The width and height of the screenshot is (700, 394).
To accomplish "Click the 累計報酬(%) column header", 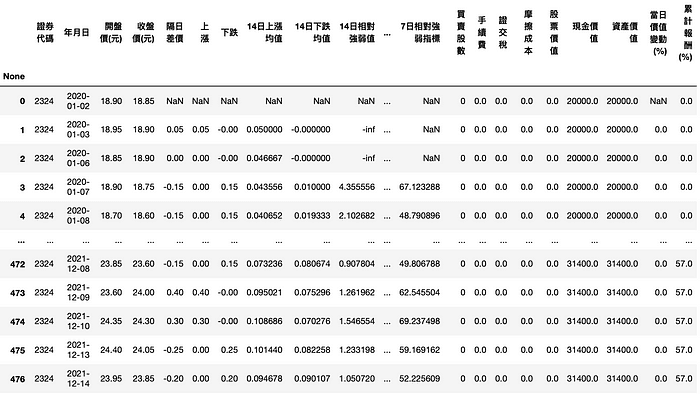I will pos(685,33).
